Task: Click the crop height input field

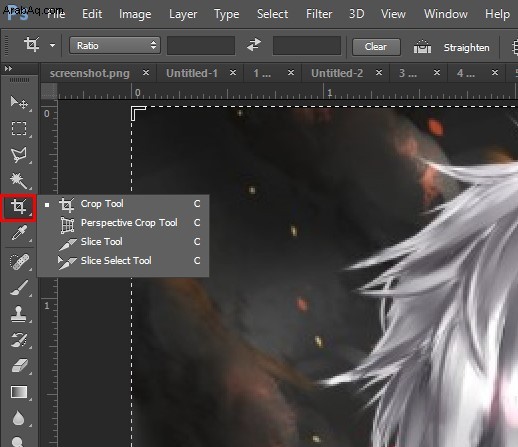Action: coord(307,46)
